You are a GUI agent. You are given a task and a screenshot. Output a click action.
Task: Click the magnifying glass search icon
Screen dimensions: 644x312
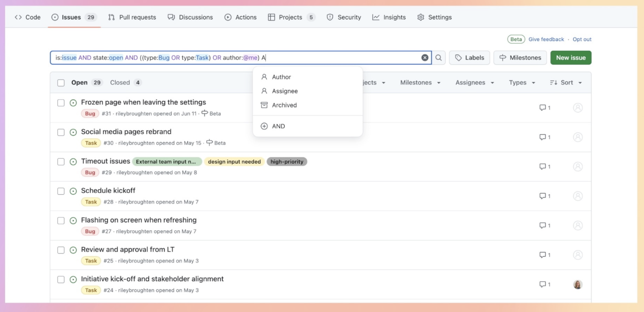[x=439, y=58]
